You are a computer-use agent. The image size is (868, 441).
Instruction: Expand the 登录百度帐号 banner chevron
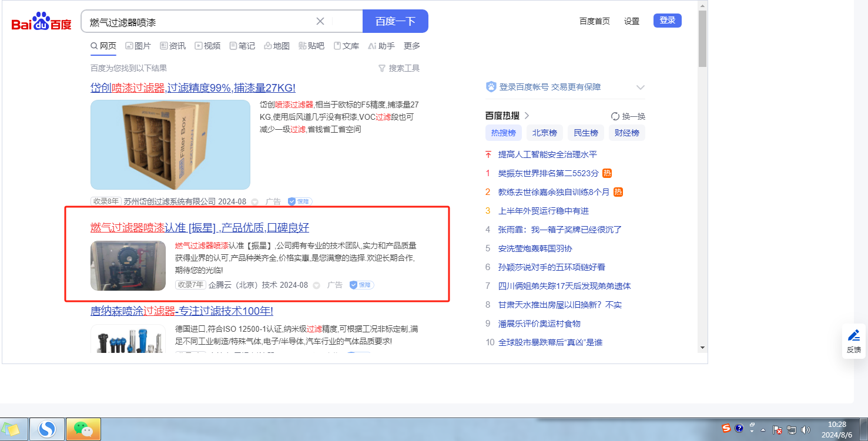tap(641, 87)
